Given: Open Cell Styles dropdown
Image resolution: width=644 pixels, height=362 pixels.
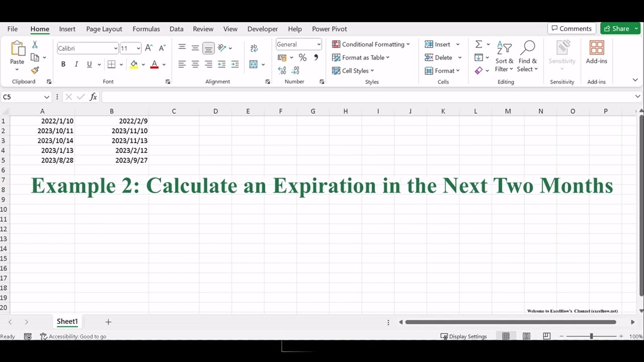Looking at the screenshot, I should (353, 70).
